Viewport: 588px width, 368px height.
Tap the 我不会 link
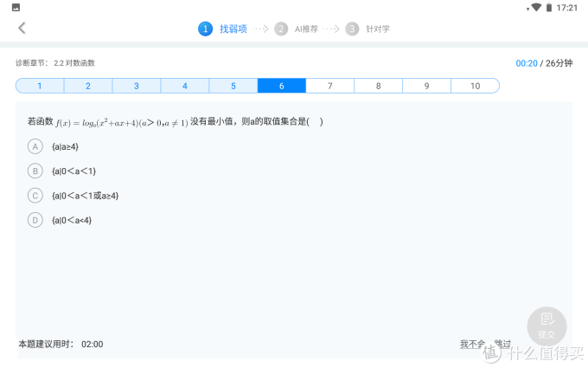472,344
